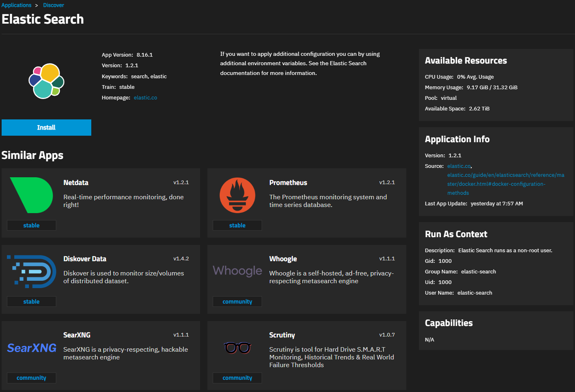
Task: Open the elastic.co source link
Action: 459,166
